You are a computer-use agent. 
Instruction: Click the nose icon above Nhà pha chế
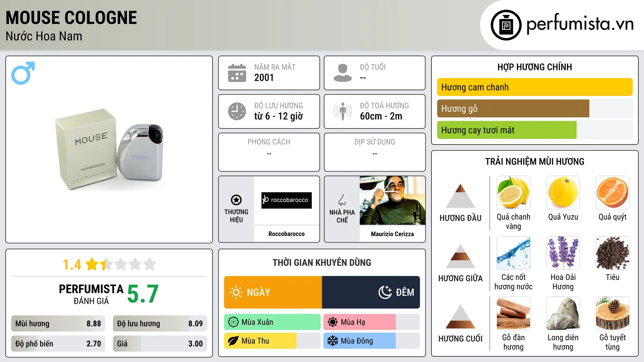click(342, 200)
